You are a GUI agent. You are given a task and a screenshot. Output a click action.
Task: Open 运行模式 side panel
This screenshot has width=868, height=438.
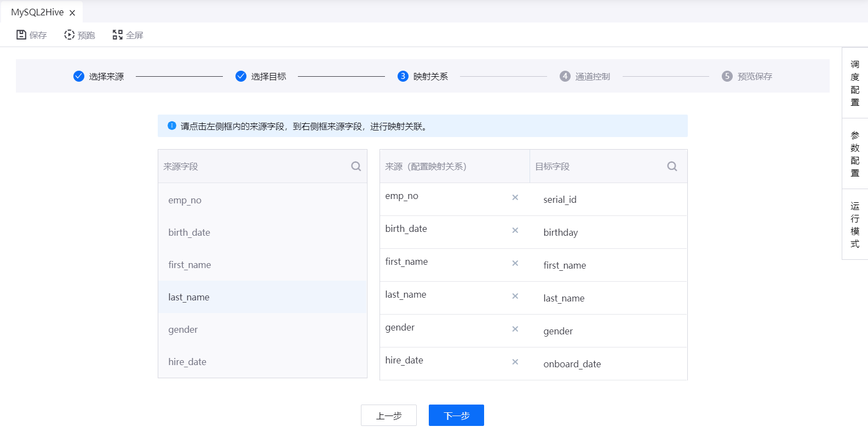[855, 225]
